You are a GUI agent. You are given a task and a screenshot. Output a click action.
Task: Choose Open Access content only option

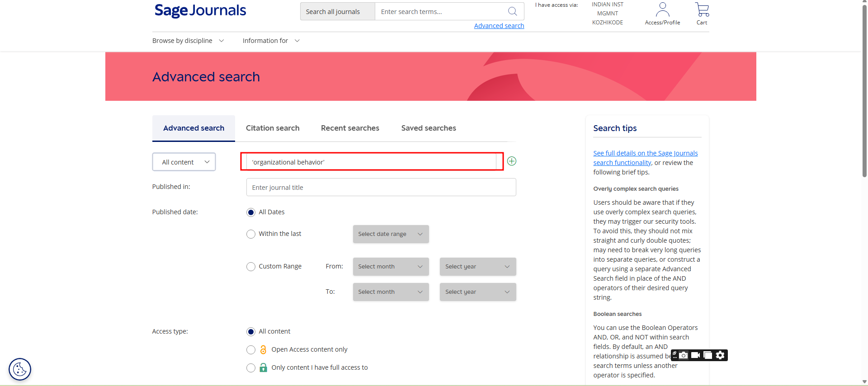coord(251,350)
